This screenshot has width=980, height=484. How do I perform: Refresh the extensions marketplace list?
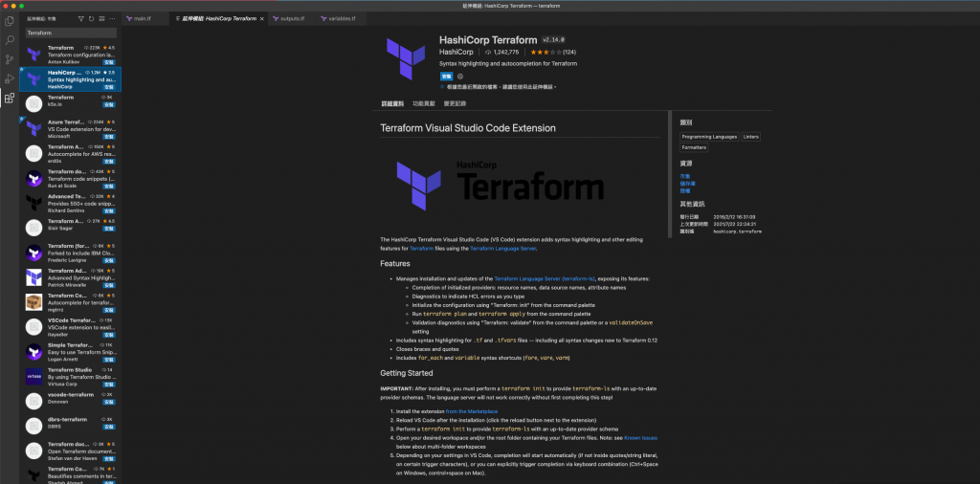(x=92, y=19)
